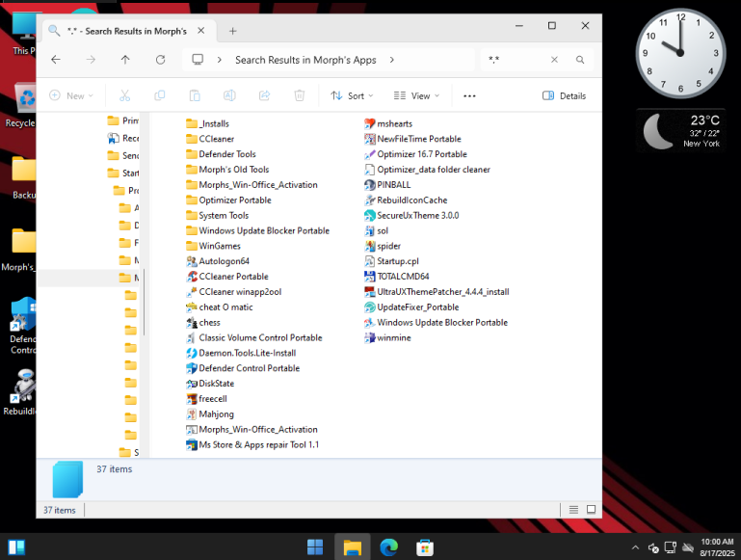Open the taskbar clock and date
Viewport: 741px width, 560px height.
point(717,547)
